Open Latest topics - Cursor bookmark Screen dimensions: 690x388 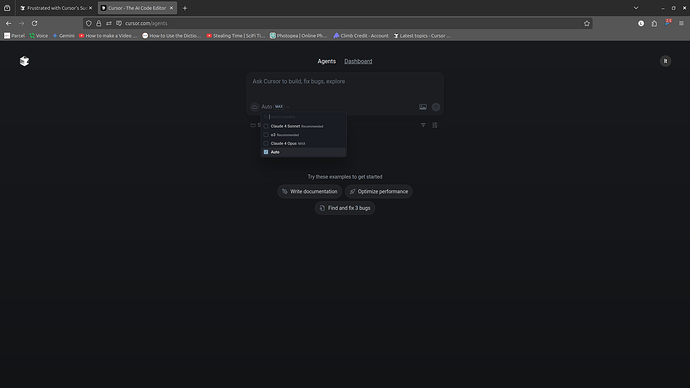pyautogui.click(x=422, y=36)
